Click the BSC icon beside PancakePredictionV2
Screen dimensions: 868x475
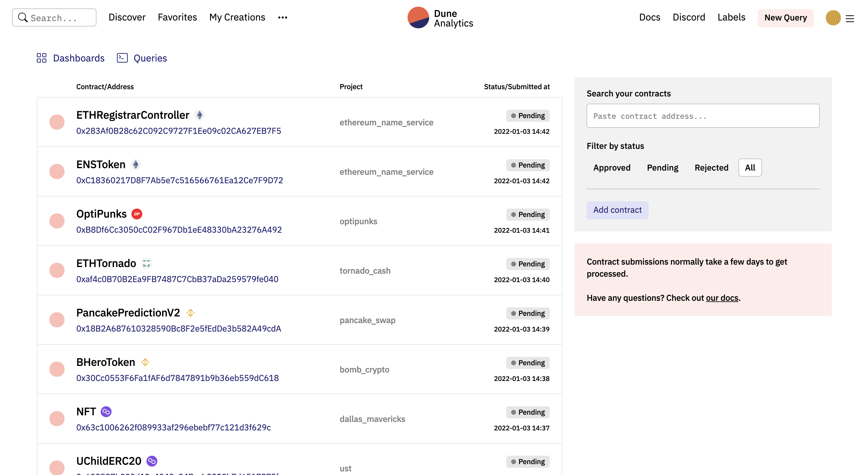[x=190, y=313]
